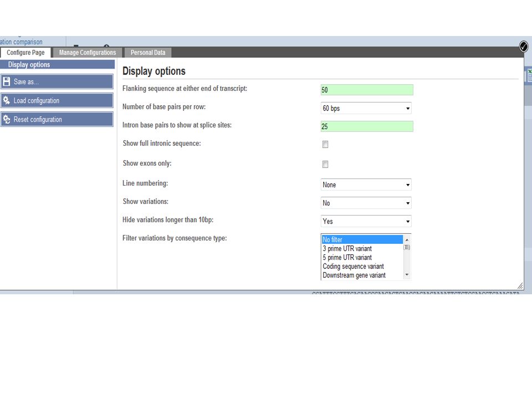Image resolution: width=532 pixels, height=399 pixels.
Task: Open the Line numbering dropdown
Action: (x=366, y=185)
